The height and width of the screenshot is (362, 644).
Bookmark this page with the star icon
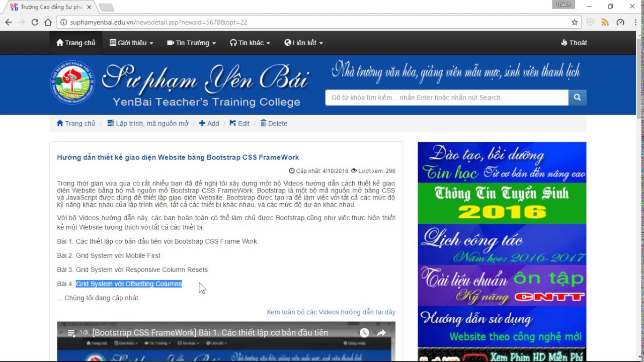click(575, 22)
